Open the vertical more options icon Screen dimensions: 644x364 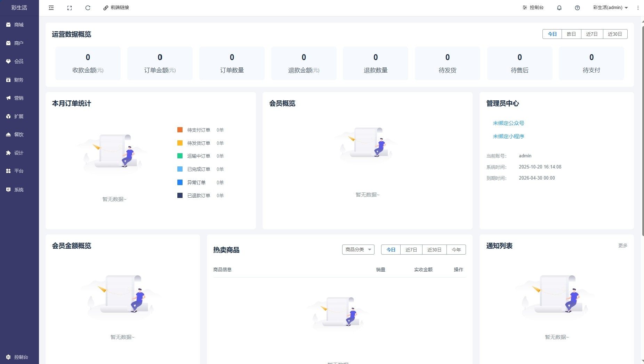click(638, 8)
